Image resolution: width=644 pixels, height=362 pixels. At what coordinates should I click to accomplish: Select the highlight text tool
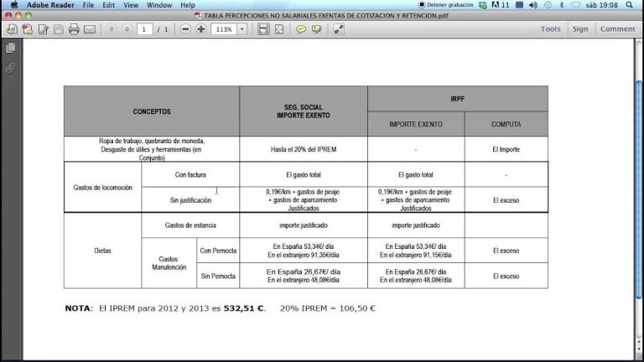point(316,29)
